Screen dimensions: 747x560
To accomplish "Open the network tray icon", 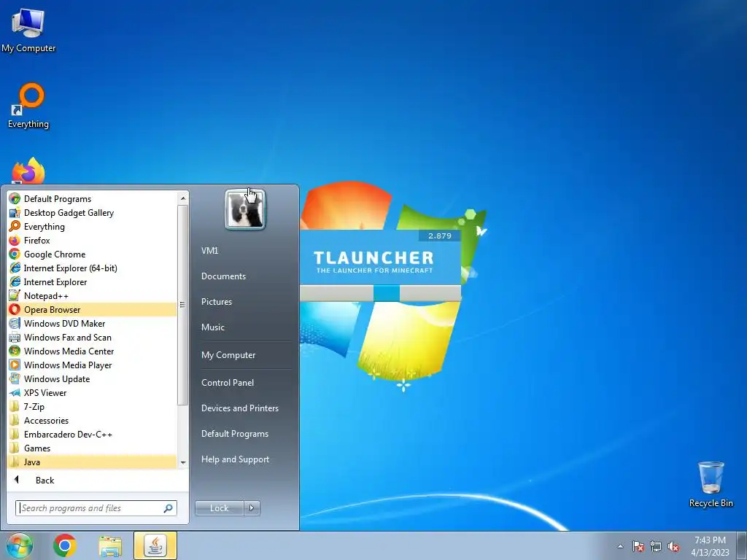I will coord(656,546).
